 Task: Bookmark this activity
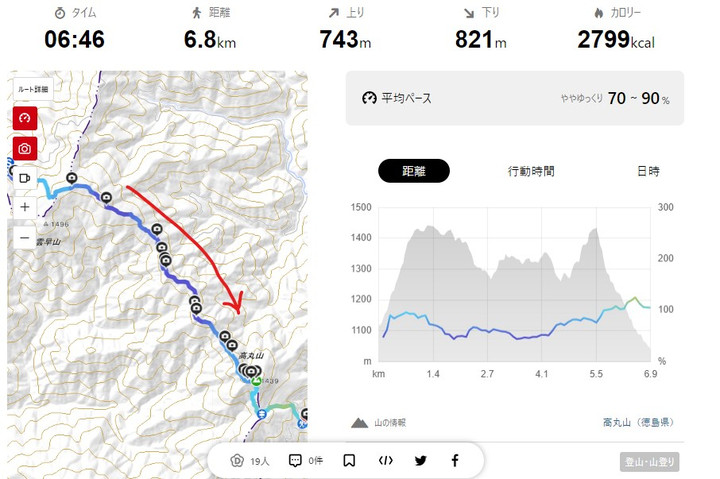(349, 461)
